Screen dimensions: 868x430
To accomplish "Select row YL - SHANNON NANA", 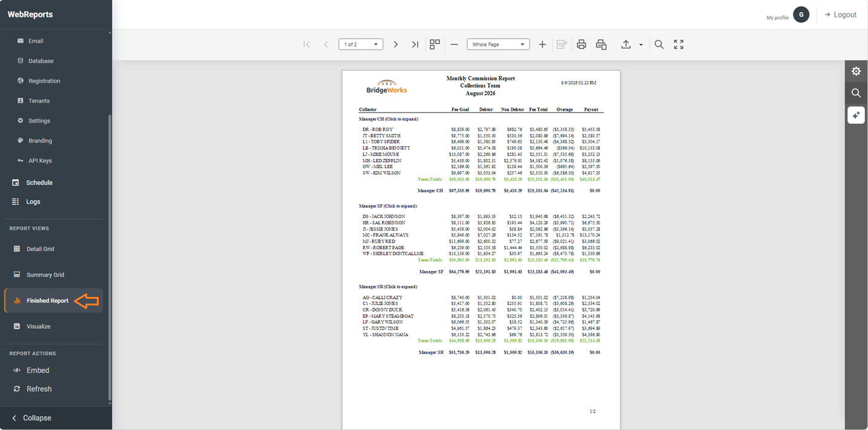I will (x=481, y=334).
